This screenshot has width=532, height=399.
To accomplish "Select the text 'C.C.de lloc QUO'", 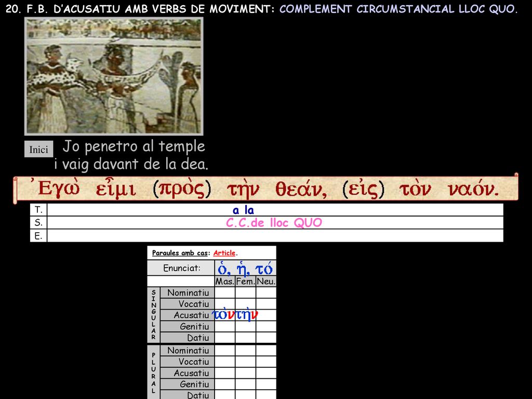I will tap(274, 223).
